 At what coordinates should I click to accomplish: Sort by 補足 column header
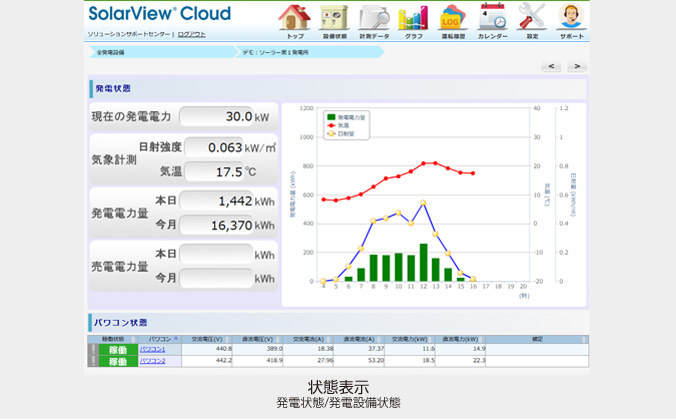(537, 339)
